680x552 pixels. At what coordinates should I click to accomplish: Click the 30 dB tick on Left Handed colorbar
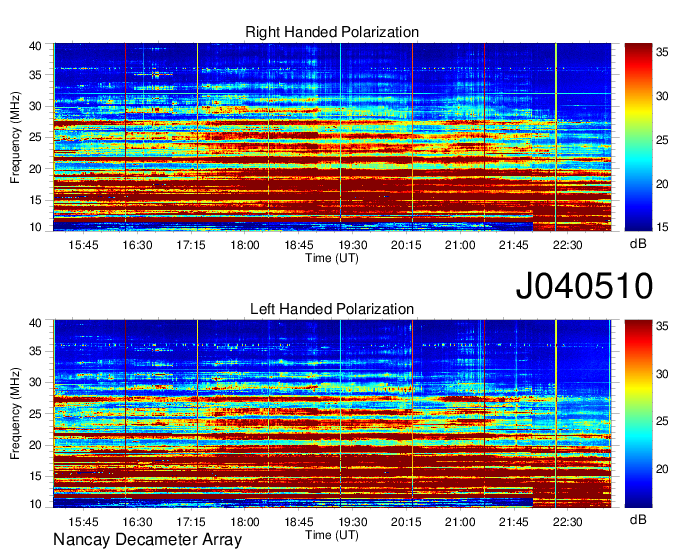point(662,373)
